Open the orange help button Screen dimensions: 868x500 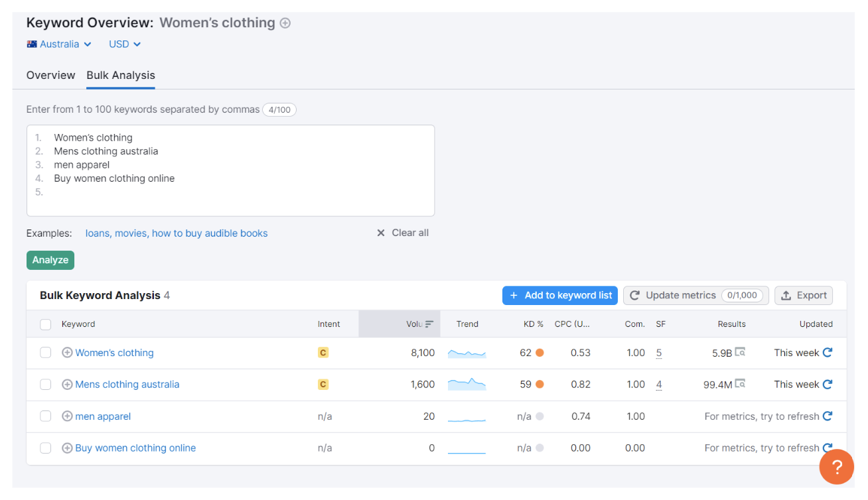[836, 467]
